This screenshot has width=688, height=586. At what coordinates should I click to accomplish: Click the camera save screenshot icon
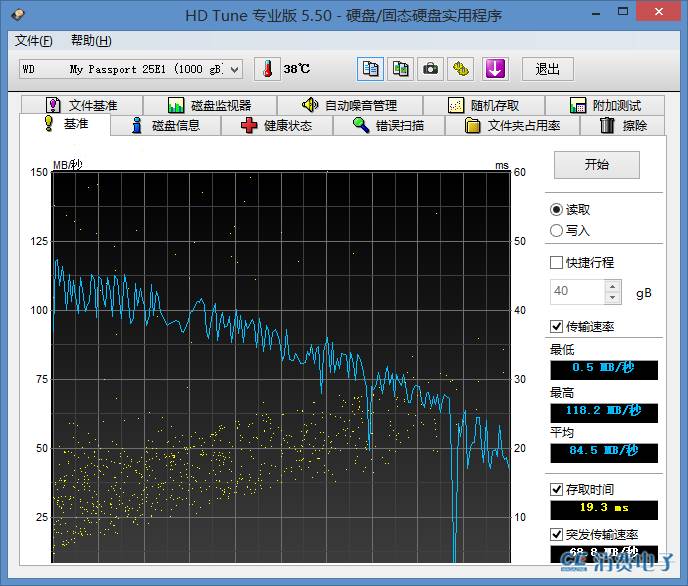[x=430, y=69]
